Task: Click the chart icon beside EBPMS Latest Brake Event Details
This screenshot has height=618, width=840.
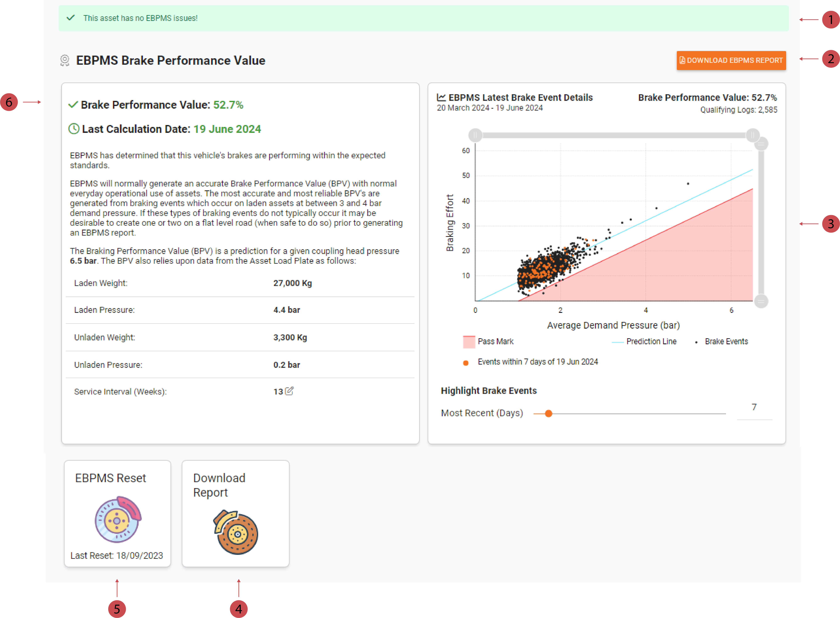Action: (441, 97)
